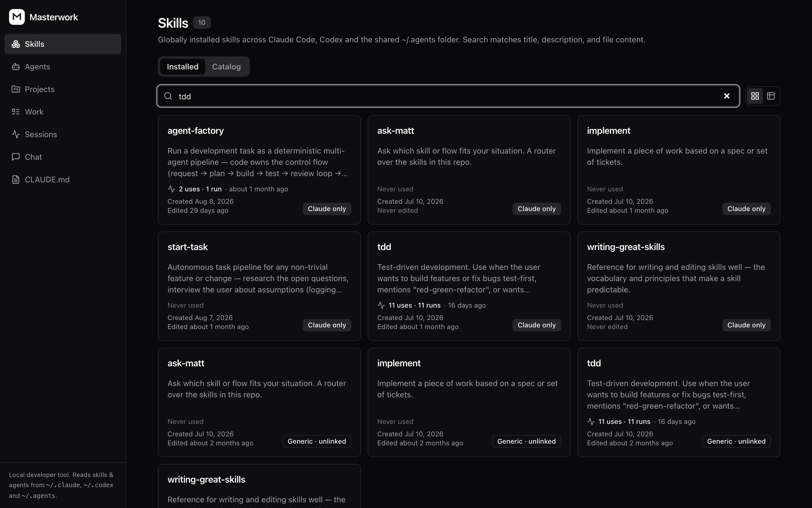
Task: Click activity icon on Claude-only tdd card
Action: (x=381, y=305)
